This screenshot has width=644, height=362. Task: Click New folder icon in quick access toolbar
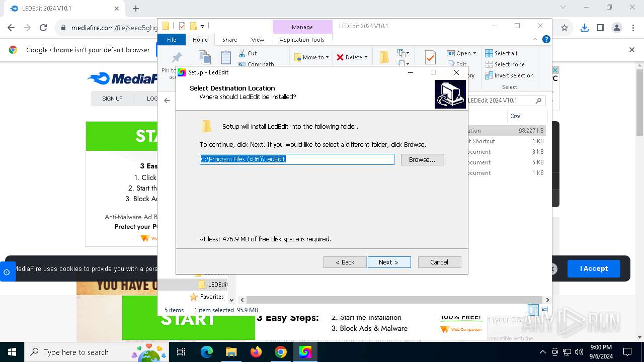coord(193,26)
